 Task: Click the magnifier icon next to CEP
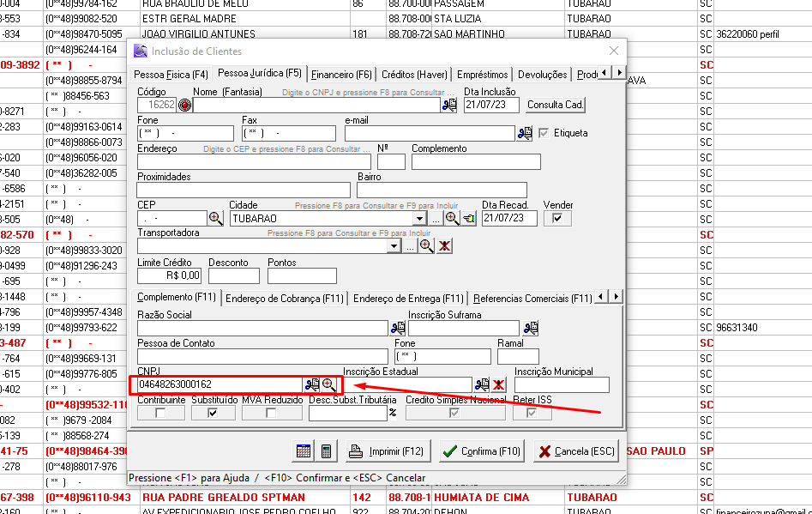(x=215, y=218)
